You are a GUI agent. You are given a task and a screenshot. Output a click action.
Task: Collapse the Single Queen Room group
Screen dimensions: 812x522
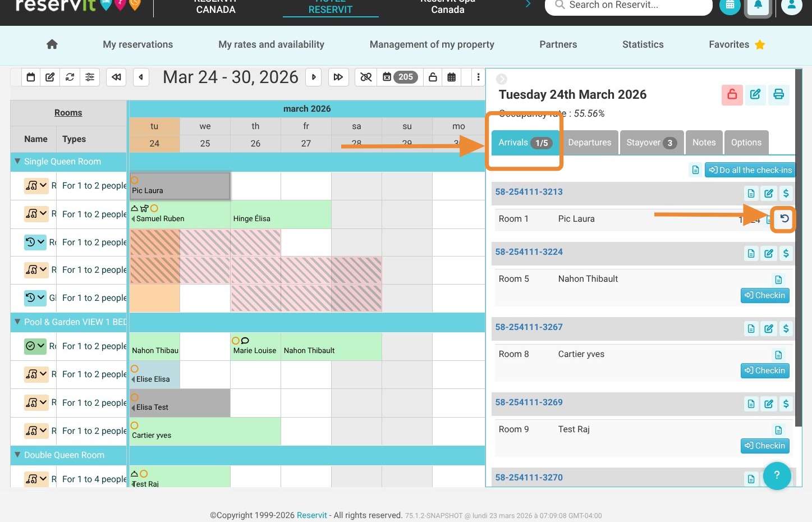pyautogui.click(x=17, y=162)
